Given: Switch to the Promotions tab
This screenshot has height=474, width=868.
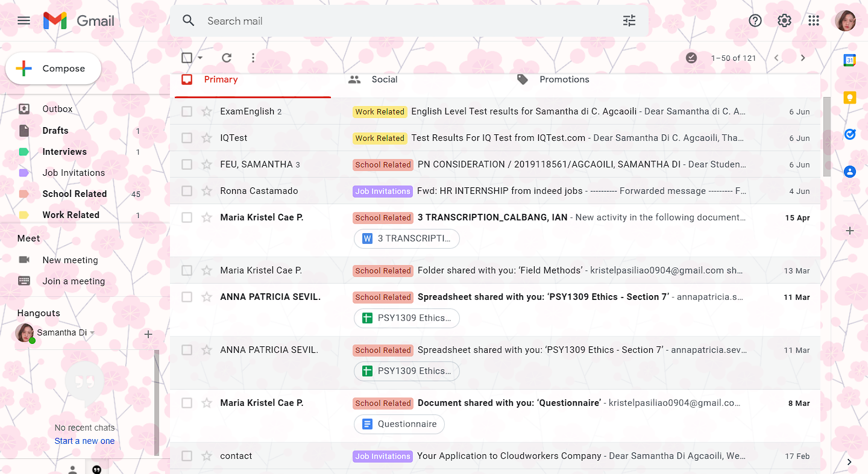Looking at the screenshot, I should coord(553,80).
